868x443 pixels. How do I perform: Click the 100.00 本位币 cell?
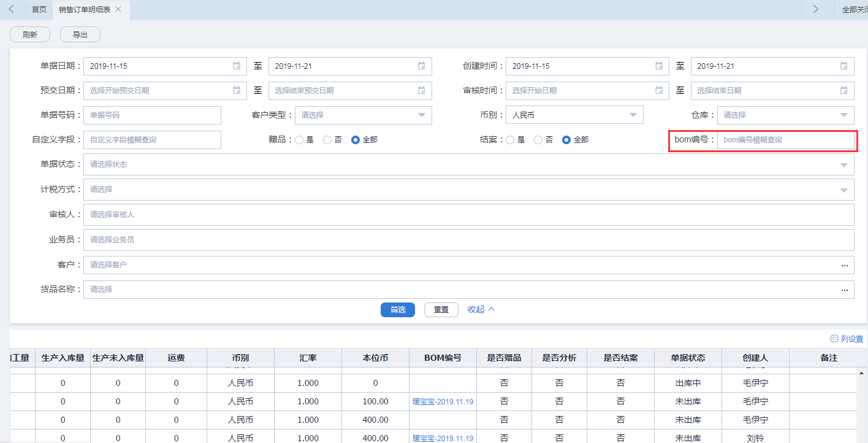[376, 402]
